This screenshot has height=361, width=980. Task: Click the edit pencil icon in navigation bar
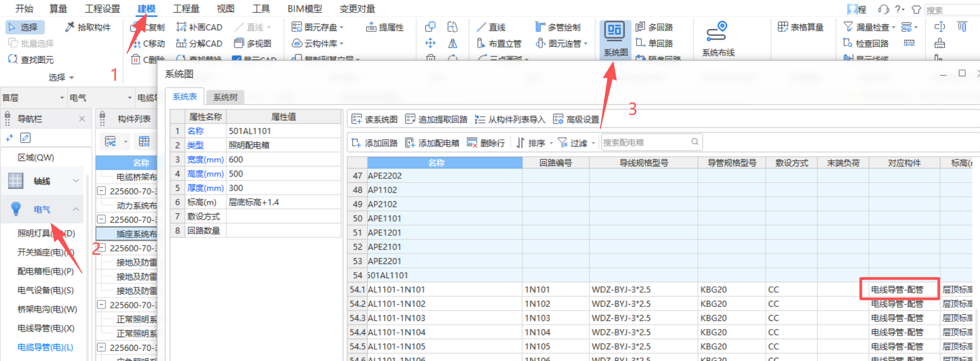coord(26,138)
